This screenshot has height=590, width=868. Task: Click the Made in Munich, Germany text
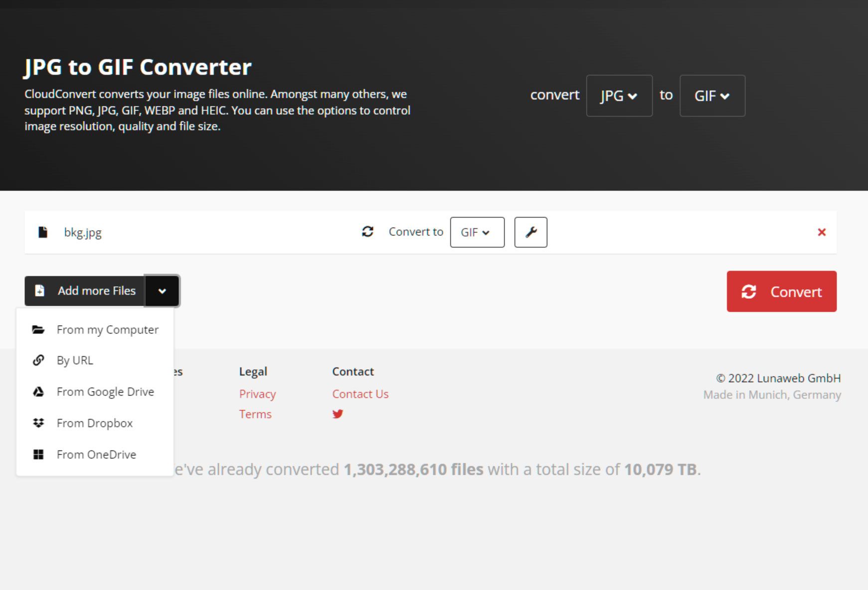[x=772, y=394]
